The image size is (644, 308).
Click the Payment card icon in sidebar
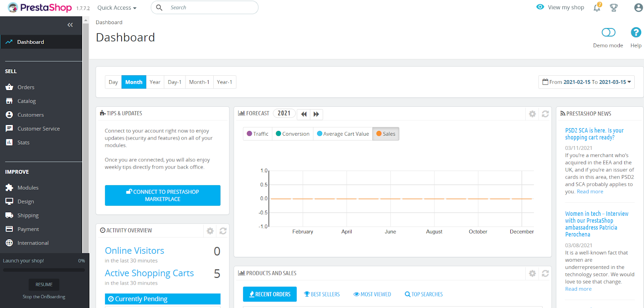[x=9, y=229]
